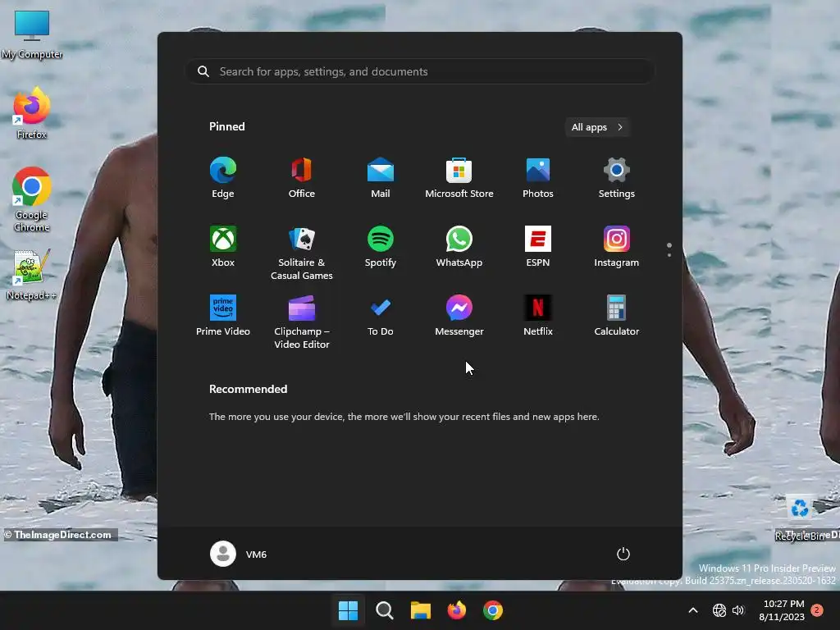
Task: Select the Notepad++ desktop shortcut
Action: point(32,274)
